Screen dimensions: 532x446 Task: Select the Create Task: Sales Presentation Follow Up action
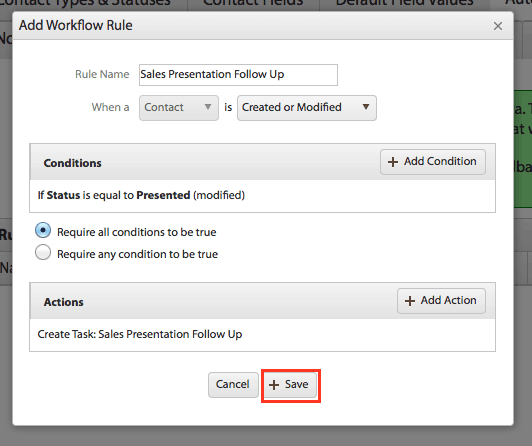click(x=262, y=334)
